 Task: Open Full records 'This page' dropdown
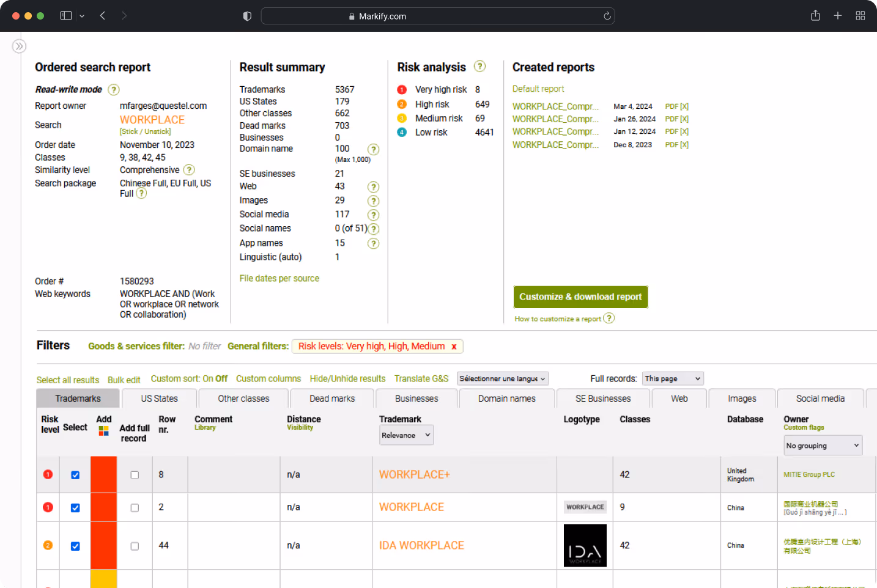click(x=673, y=379)
